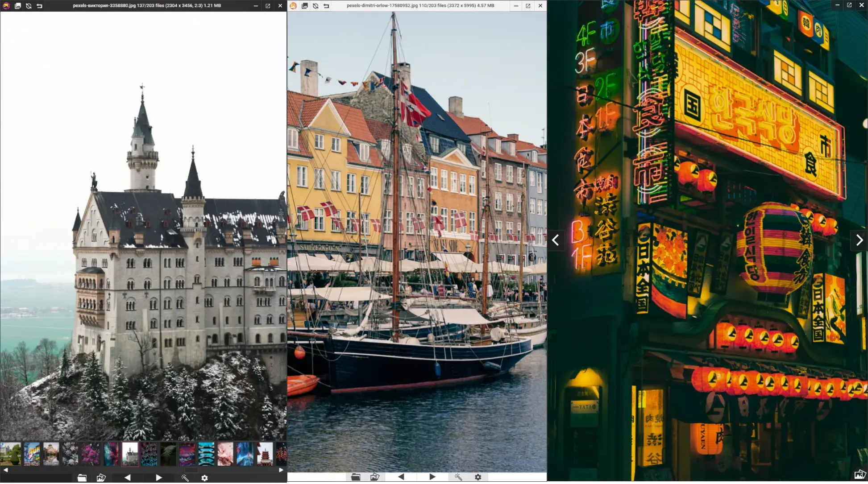Click image icon in harbor window title bar
The image size is (868, 484).
click(x=304, y=6)
